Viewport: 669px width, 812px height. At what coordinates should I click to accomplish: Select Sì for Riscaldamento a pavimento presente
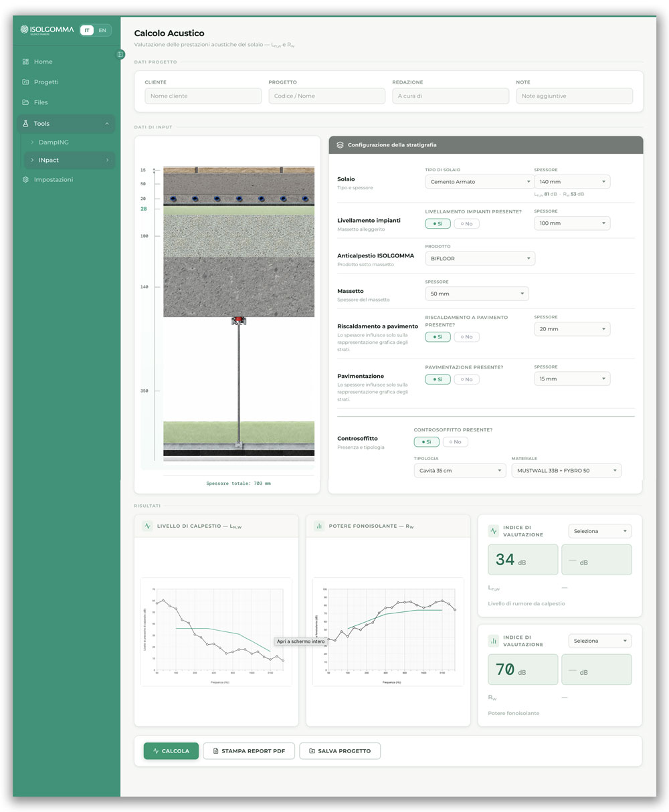click(438, 336)
